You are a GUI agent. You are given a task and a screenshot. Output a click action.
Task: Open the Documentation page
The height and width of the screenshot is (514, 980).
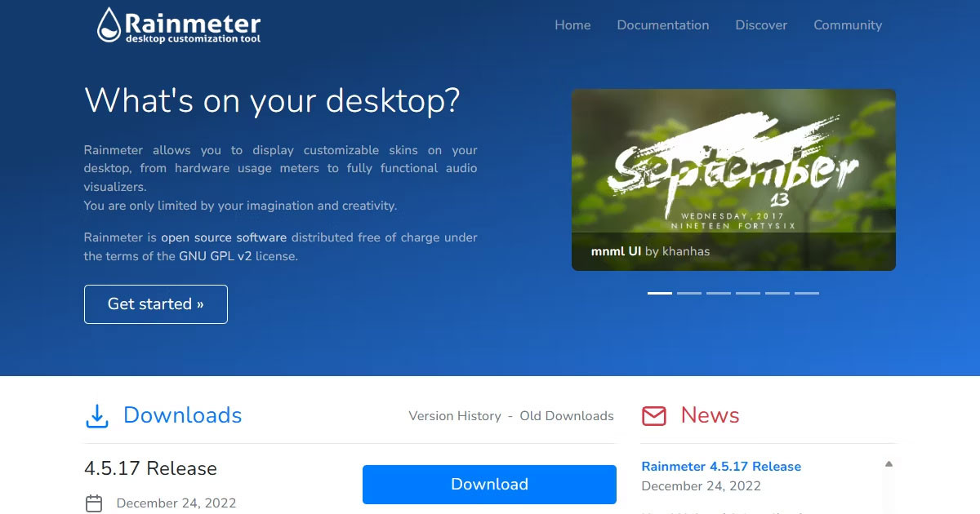(662, 25)
